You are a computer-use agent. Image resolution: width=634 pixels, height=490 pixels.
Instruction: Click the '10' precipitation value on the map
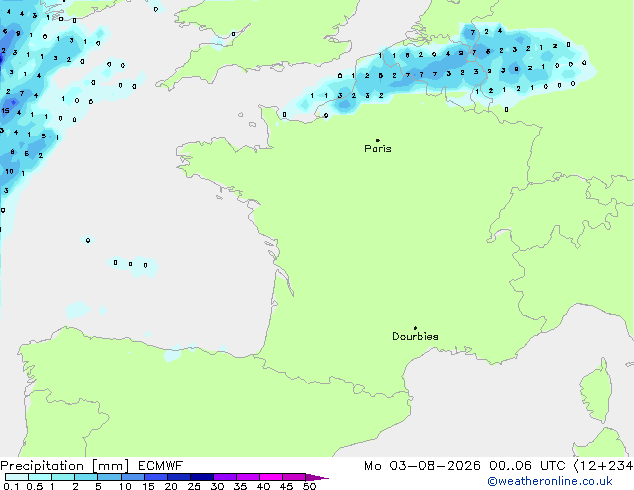click(x=9, y=171)
